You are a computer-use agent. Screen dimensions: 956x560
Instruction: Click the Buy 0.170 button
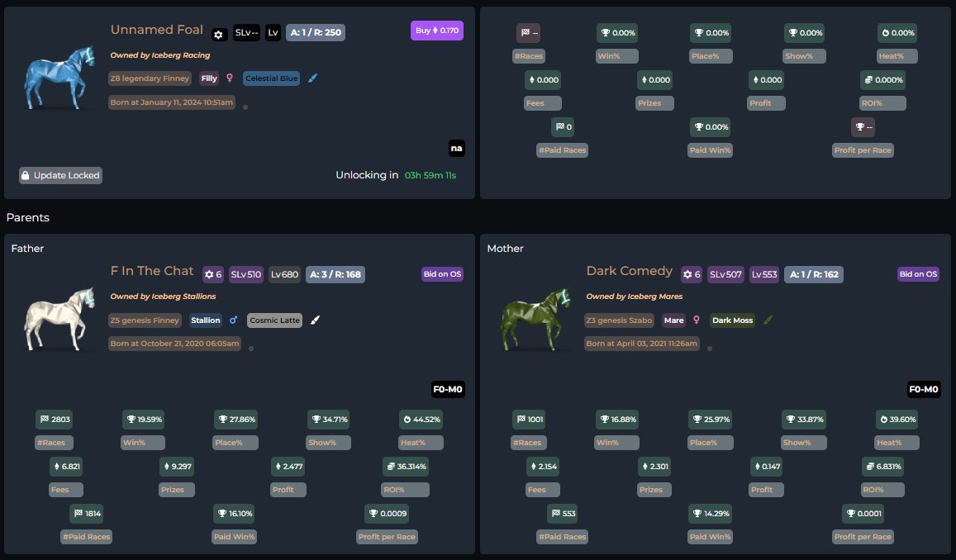tap(436, 31)
